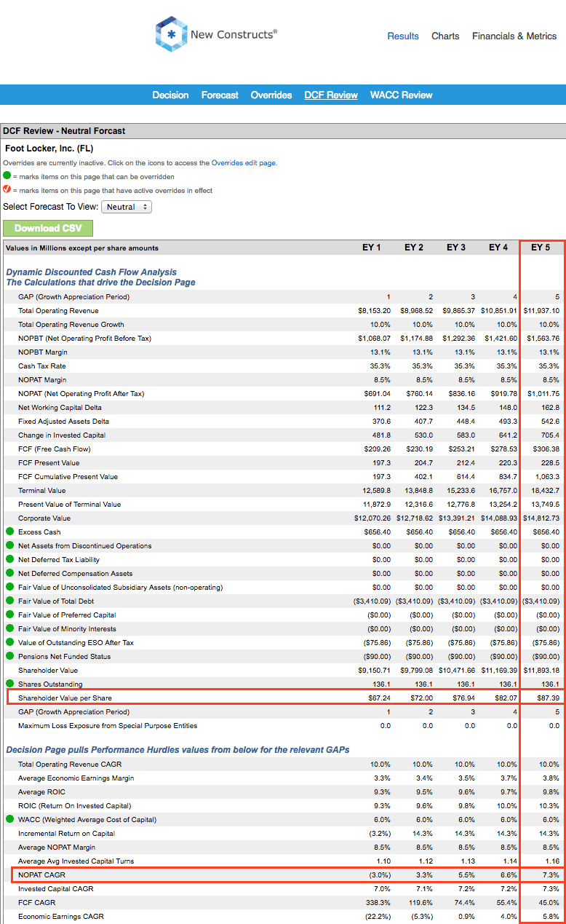Click green dot for Net Deferred Tax Liability

point(9,559)
